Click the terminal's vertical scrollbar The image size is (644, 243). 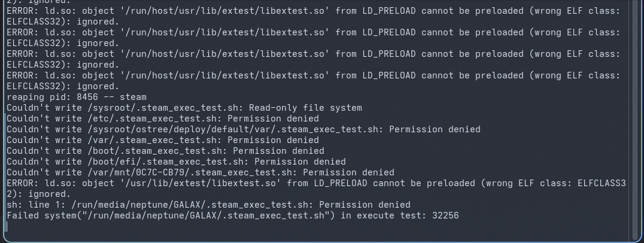[636, 120]
